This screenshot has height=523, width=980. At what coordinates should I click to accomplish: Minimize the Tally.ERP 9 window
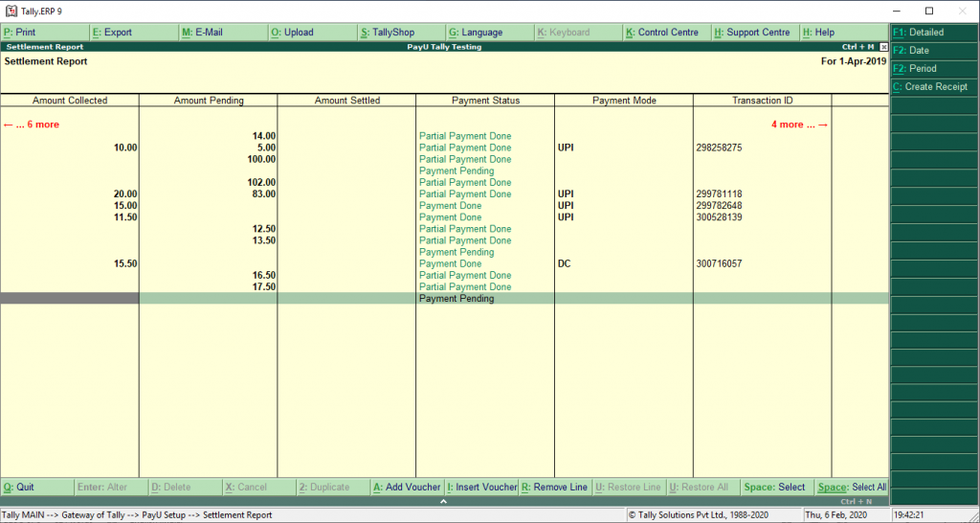[x=897, y=11]
